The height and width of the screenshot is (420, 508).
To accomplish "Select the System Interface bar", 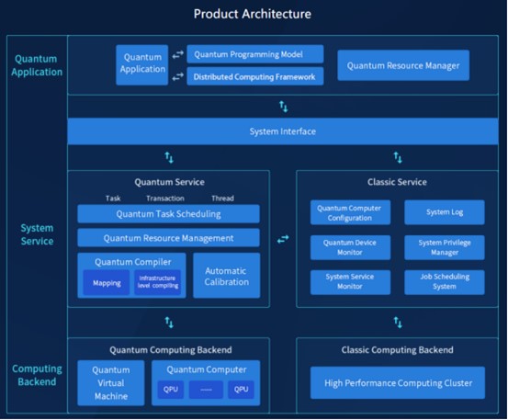I will pos(283,131).
